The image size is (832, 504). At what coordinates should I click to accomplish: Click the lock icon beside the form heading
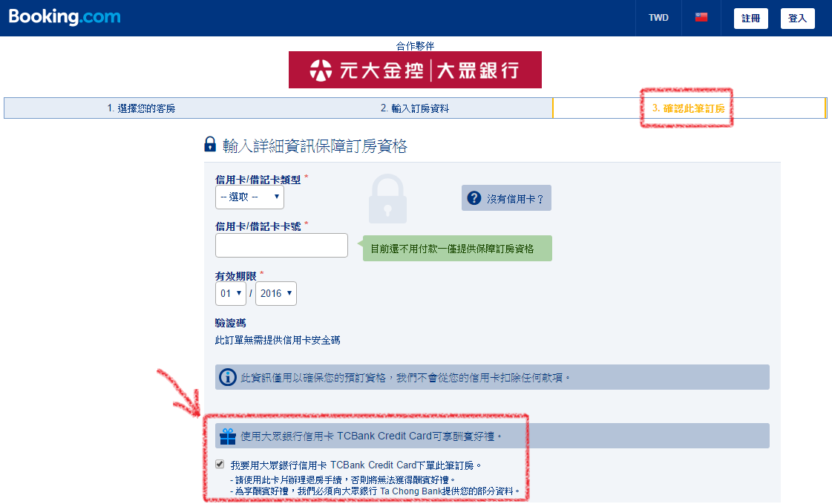210,145
